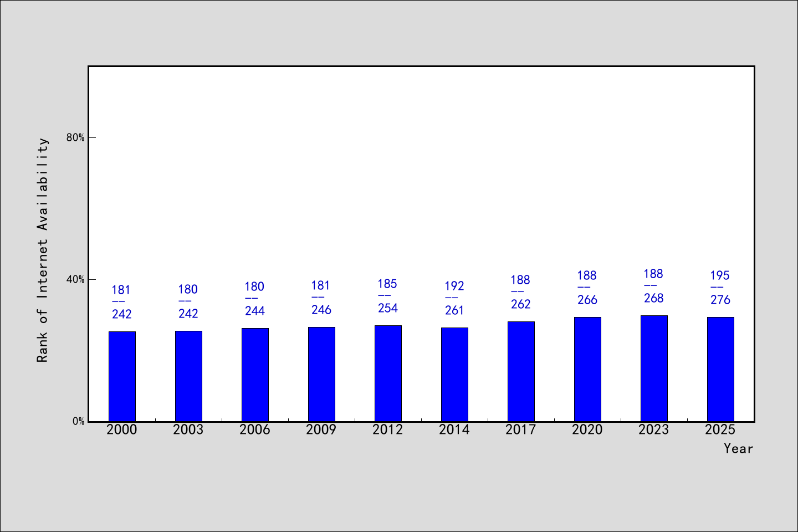Click the value 192 above 2014

[x=454, y=286]
